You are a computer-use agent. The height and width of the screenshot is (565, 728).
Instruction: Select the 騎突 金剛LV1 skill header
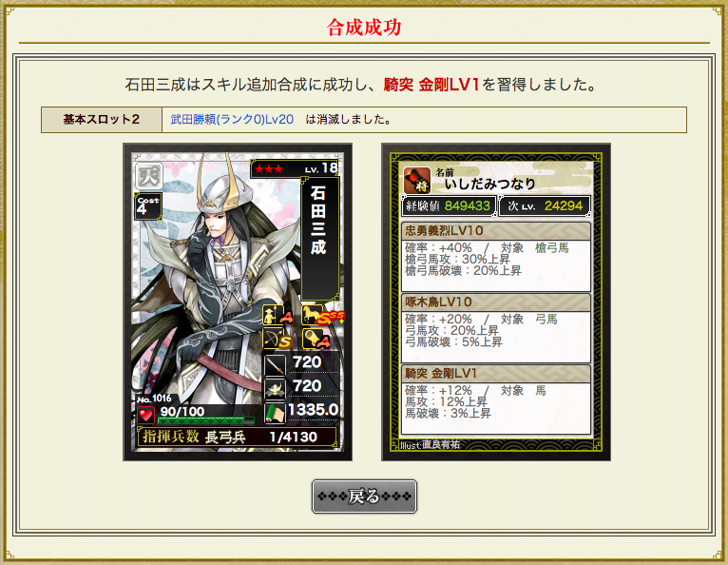tap(496, 374)
